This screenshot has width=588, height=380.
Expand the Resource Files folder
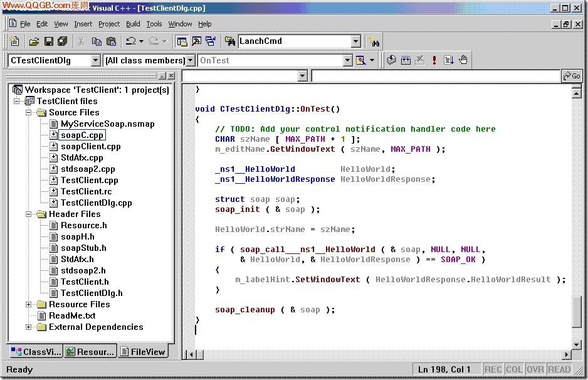tap(28, 305)
